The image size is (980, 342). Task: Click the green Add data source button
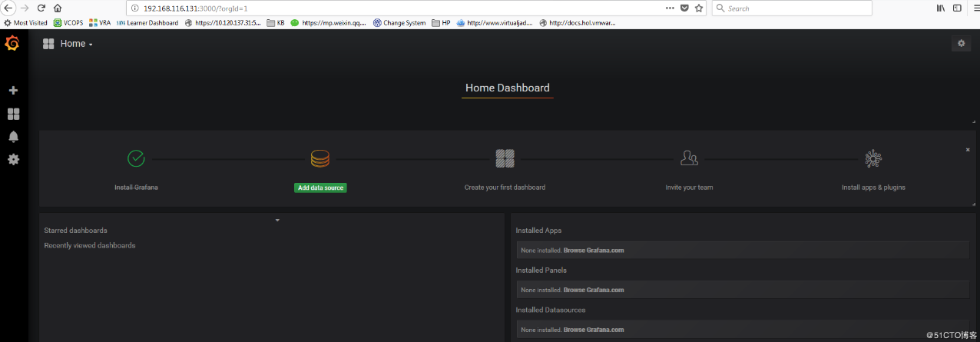pos(320,188)
